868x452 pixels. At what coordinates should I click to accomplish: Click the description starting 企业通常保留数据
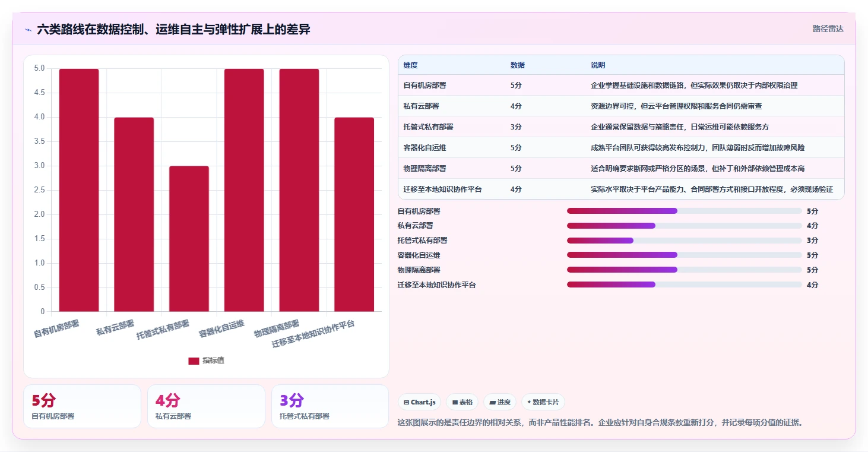pos(680,127)
